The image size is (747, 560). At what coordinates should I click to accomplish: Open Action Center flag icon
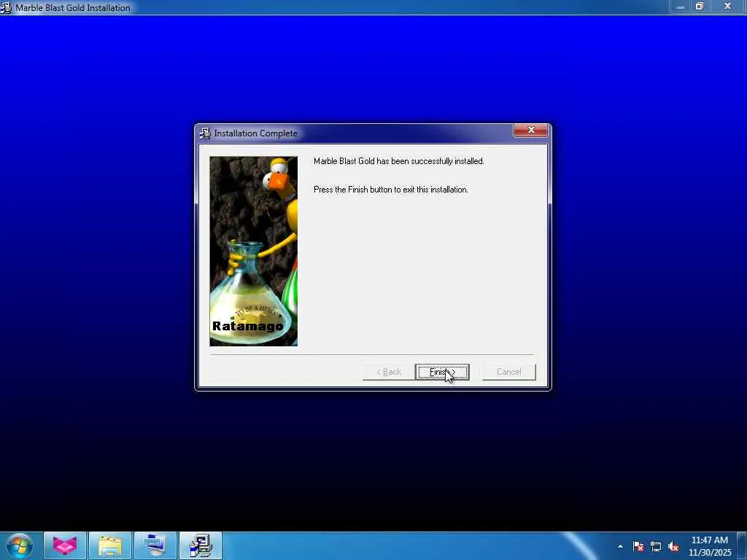(x=638, y=546)
